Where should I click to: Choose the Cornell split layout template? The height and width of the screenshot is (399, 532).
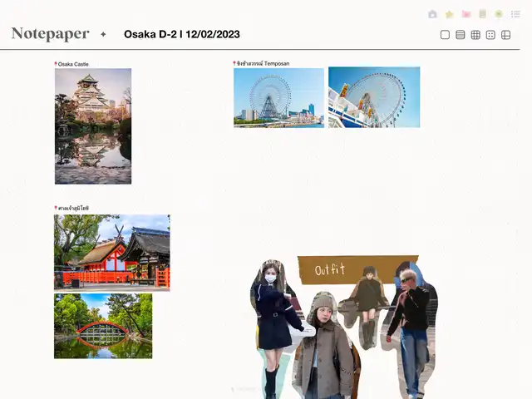click(505, 35)
